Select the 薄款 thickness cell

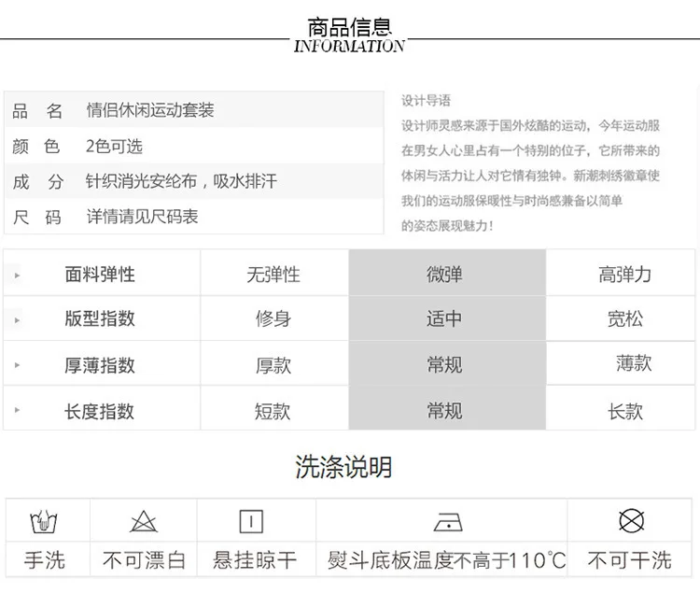coord(620,363)
